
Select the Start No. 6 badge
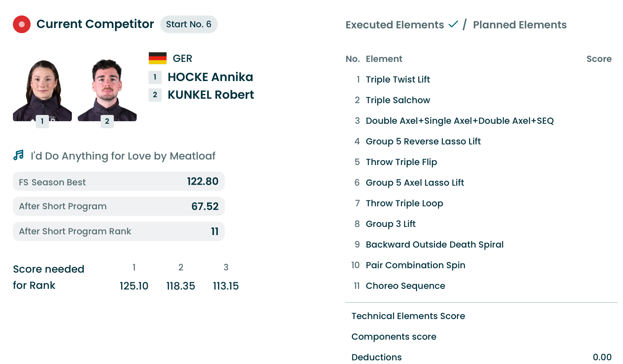click(x=189, y=24)
